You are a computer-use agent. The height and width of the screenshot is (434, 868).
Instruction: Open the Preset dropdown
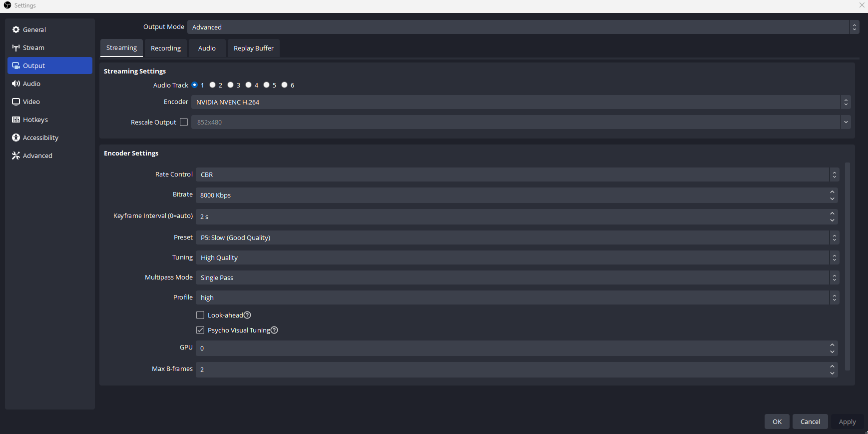(517, 237)
